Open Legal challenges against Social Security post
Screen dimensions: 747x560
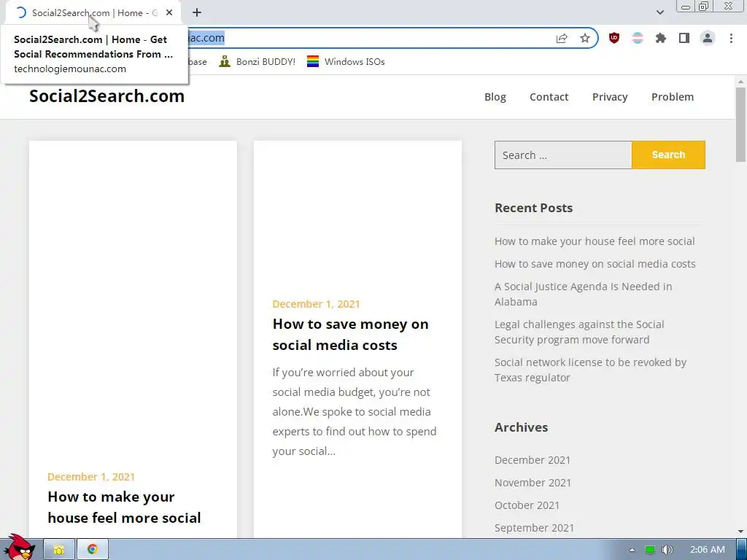(x=579, y=332)
